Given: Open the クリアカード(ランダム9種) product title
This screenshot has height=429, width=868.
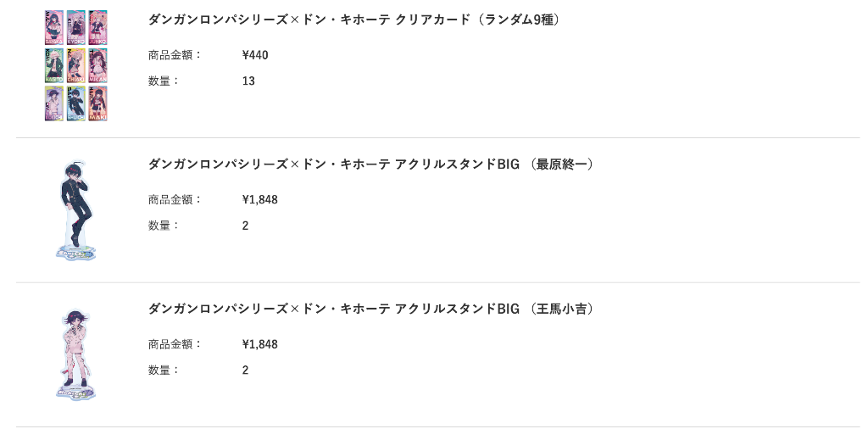Looking at the screenshot, I should [x=355, y=20].
